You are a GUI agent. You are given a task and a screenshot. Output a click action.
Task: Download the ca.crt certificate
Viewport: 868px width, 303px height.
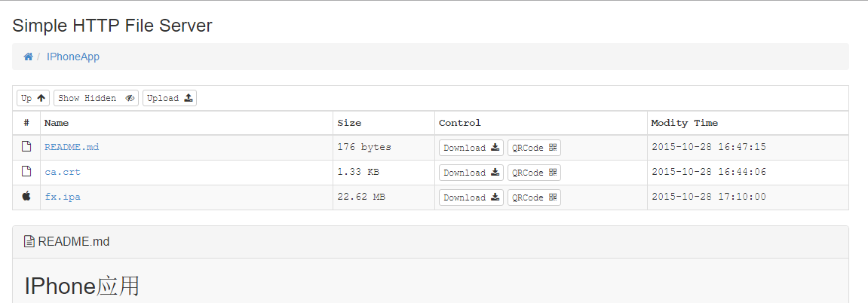pos(471,173)
